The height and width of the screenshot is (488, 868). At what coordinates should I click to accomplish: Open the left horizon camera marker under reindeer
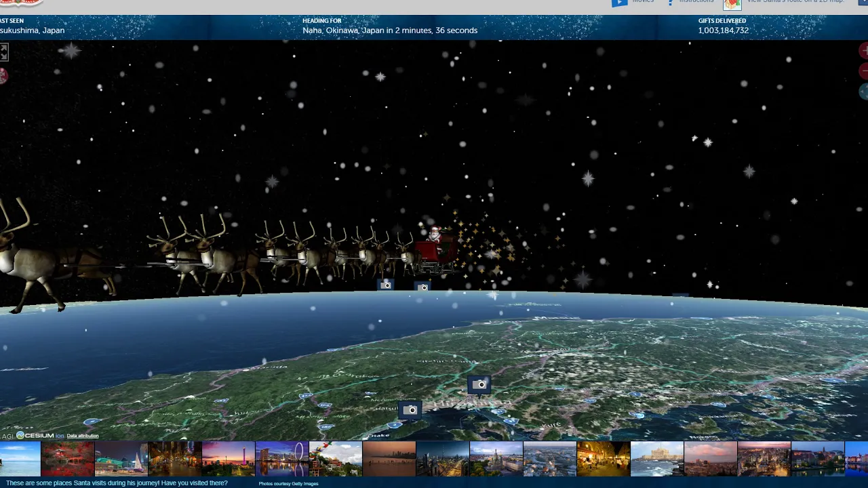[x=386, y=285]
